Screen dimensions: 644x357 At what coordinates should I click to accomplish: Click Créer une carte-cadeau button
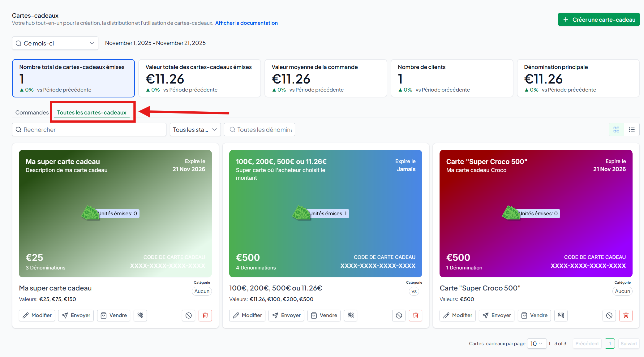pyautogui.click(x=599, y=19)
